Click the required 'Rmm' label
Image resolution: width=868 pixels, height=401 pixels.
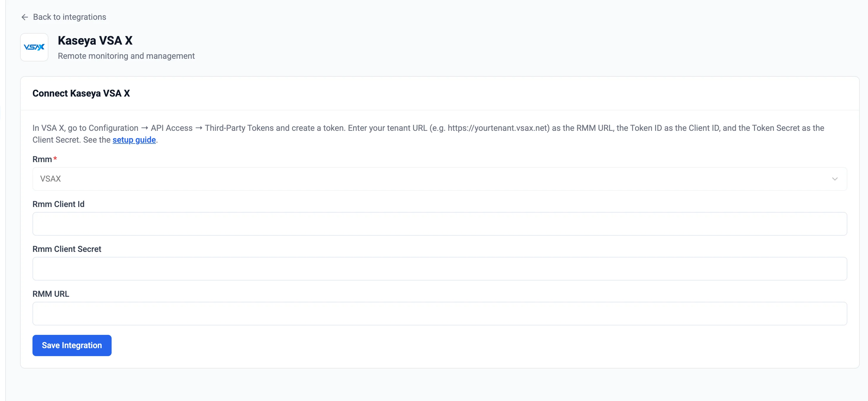click(x=45, y=159)
